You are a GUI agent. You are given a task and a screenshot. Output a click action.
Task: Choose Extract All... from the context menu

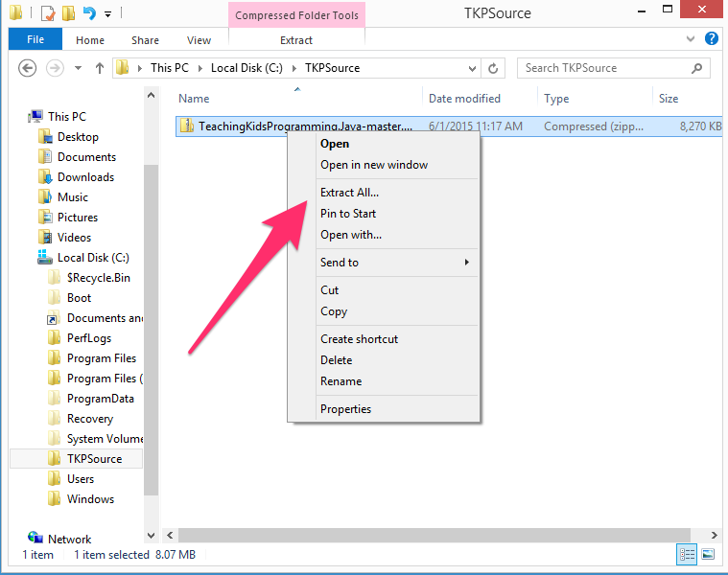(x=349, y=193)
